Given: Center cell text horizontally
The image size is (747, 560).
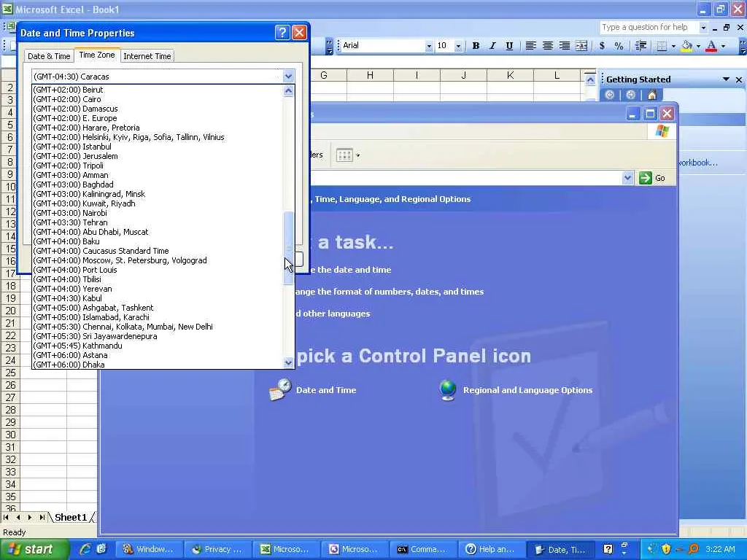Looking at the screenshot, I should (x=547, y=46).
